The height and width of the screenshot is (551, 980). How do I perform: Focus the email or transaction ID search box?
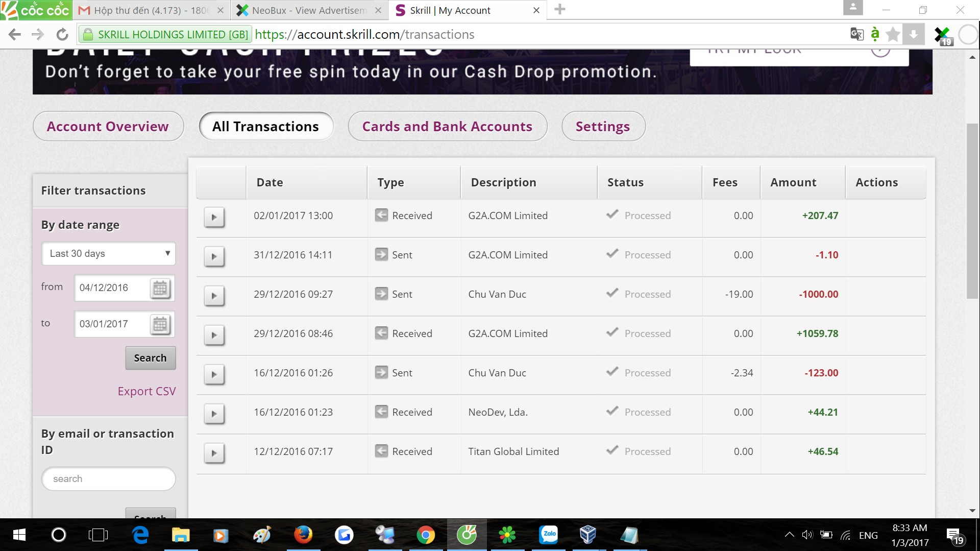[109, 479]
